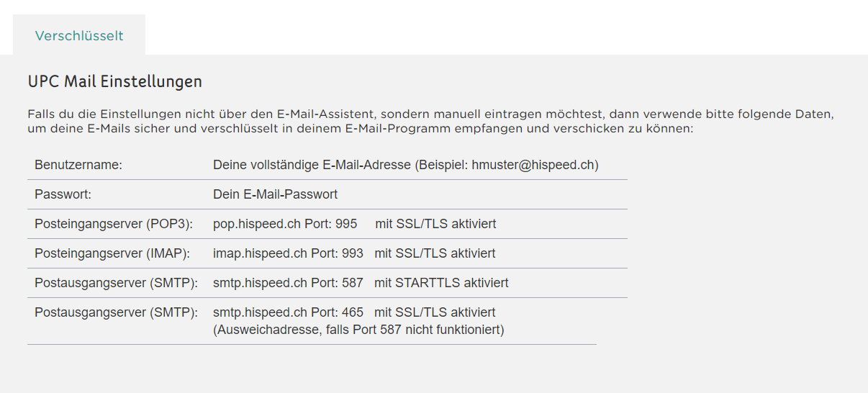This screenshot has height=393, width=868.
Task: Click the SSL/TLS note in port 465 row
Action: (x=435, y=312)
